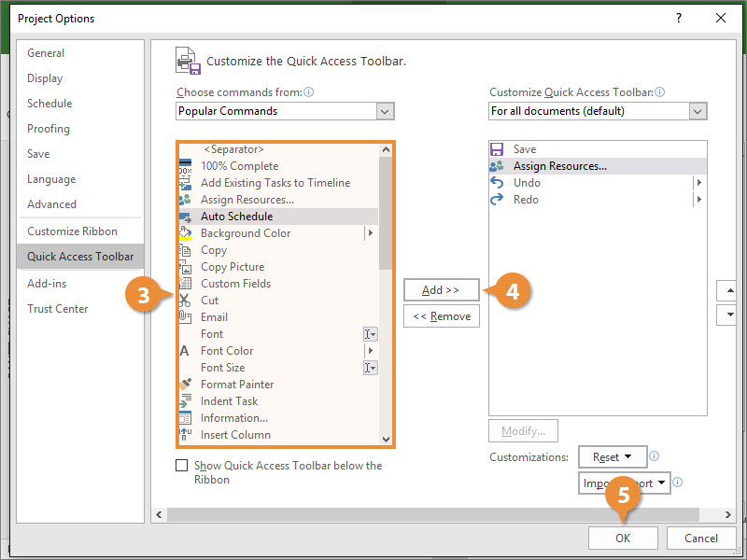This screenshot has width=747, height=560.
Task: Click the help question mark in title bar
Action: [678, 18]
